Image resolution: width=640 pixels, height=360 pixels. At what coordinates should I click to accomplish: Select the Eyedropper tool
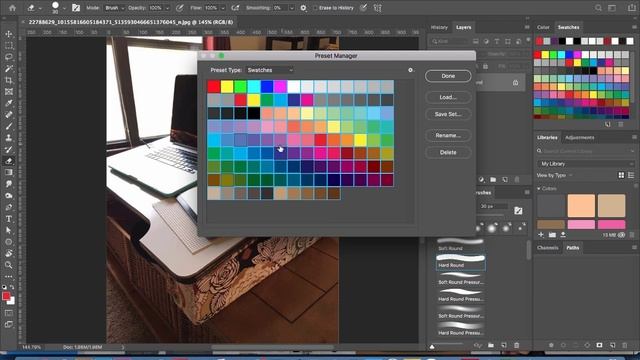[9, 103]
